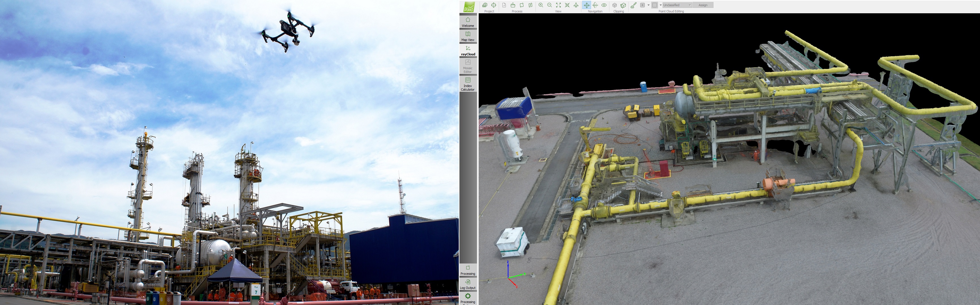Click the edit densified point cloud brush icon
Screen dimensions: 980x305
click(633, 5)
